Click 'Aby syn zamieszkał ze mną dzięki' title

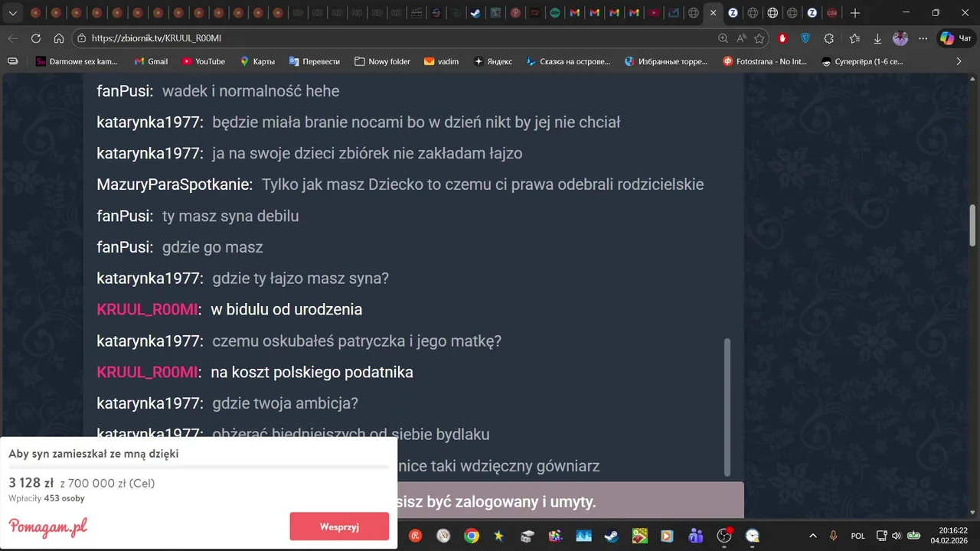[93, 454]
